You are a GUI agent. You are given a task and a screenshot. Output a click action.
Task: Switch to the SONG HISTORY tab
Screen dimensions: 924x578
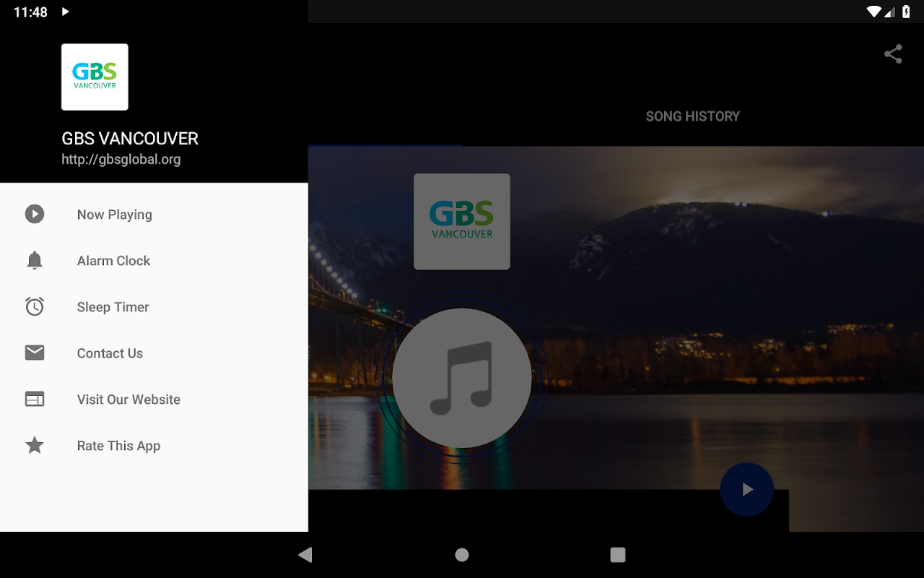(693, 116)
